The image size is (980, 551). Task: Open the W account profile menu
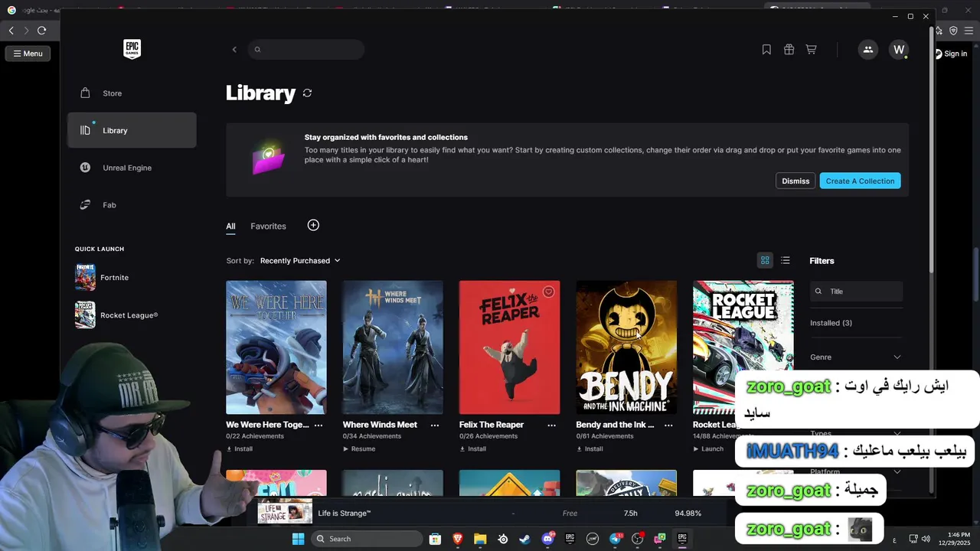pos(899,50)
